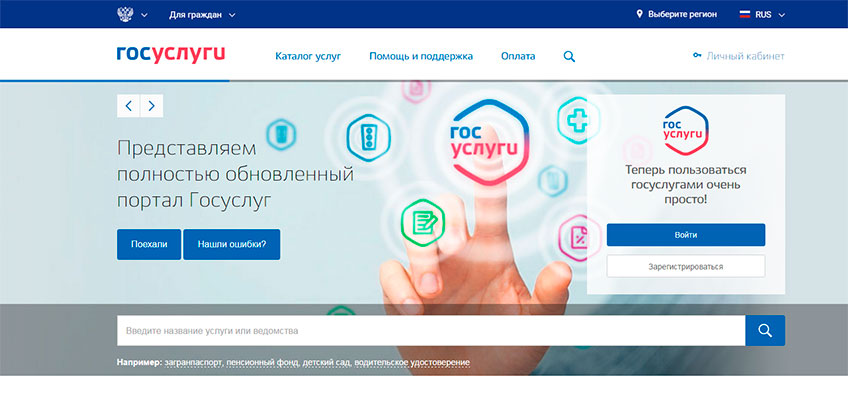
Task: Open the 'Для граждан' audience dropdown
Action: click(x=202, y=15)
